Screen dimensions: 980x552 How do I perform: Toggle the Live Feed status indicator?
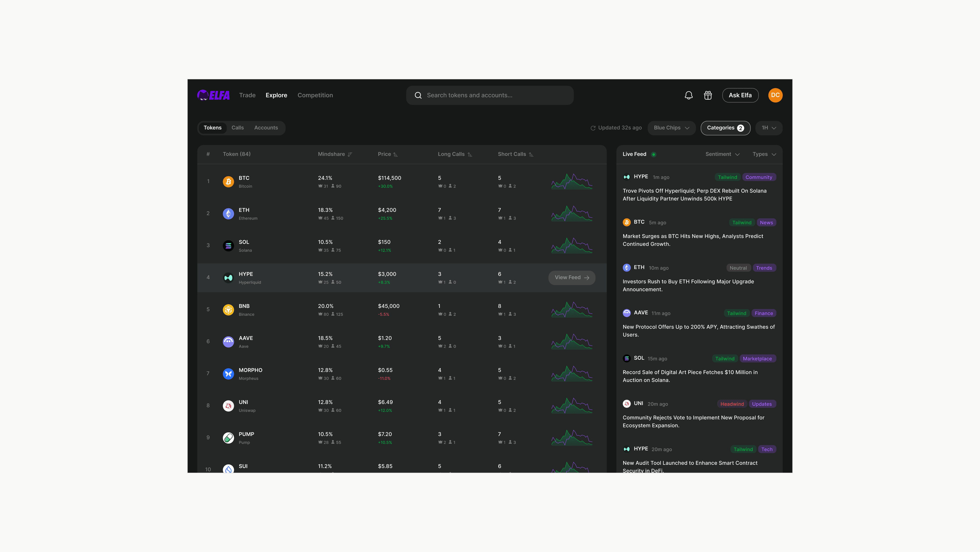tap(654, 154)
